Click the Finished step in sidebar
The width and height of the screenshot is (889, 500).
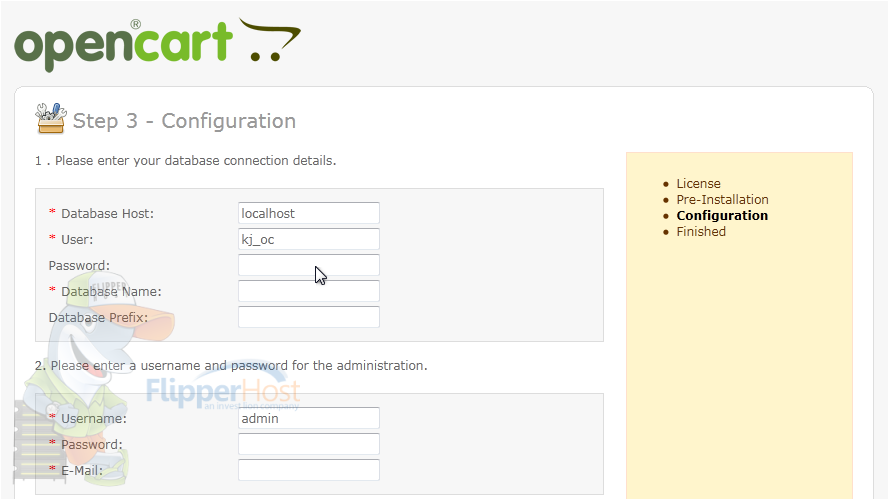point(701,231)
